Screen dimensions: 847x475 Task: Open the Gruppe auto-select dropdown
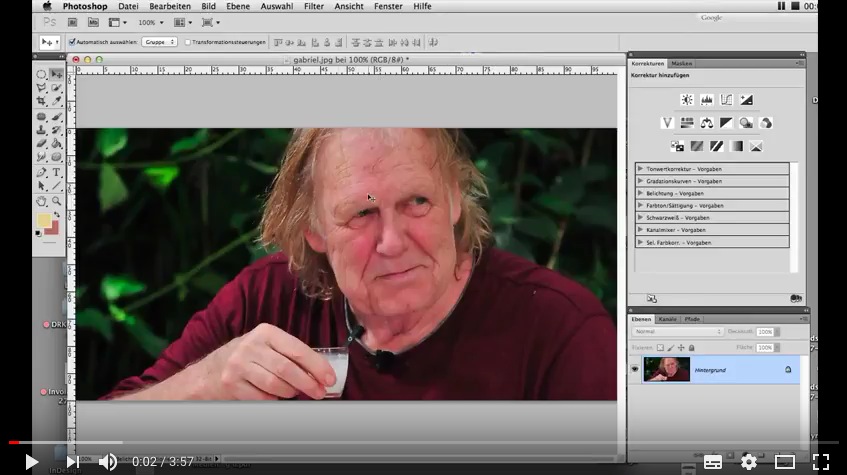(x=159, y=42)
